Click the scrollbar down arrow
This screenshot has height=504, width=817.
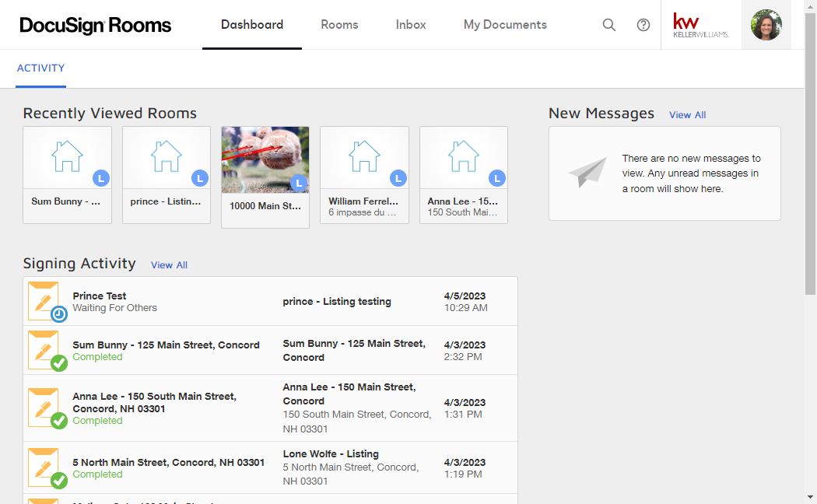(x=810, y=498)
